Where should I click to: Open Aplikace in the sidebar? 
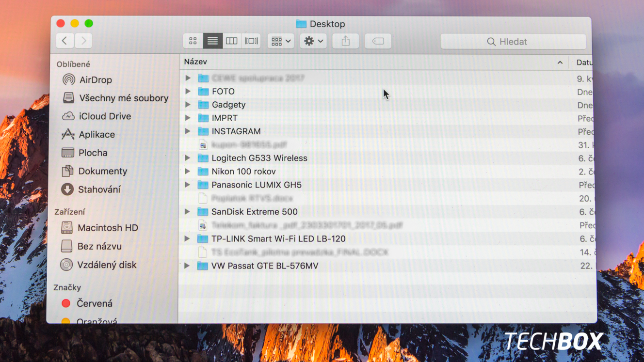pyautogui.click(x=88, y=134)
